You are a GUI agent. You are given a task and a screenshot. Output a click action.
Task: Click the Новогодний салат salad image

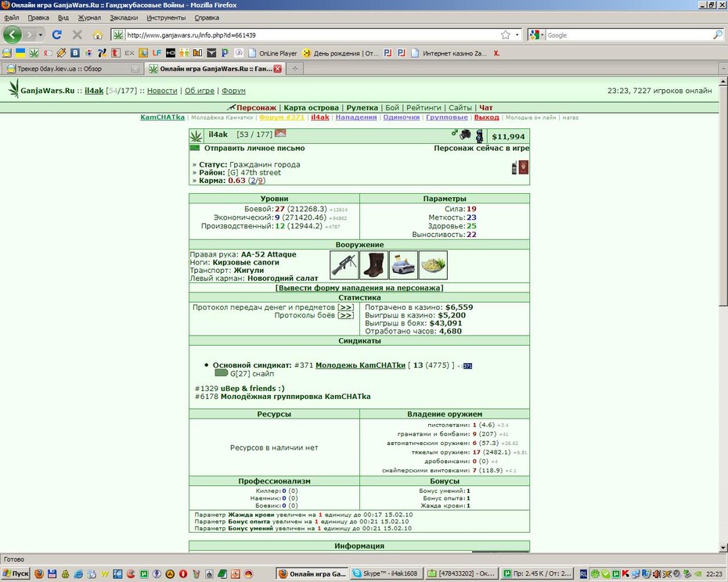click(x=433, y=265)
